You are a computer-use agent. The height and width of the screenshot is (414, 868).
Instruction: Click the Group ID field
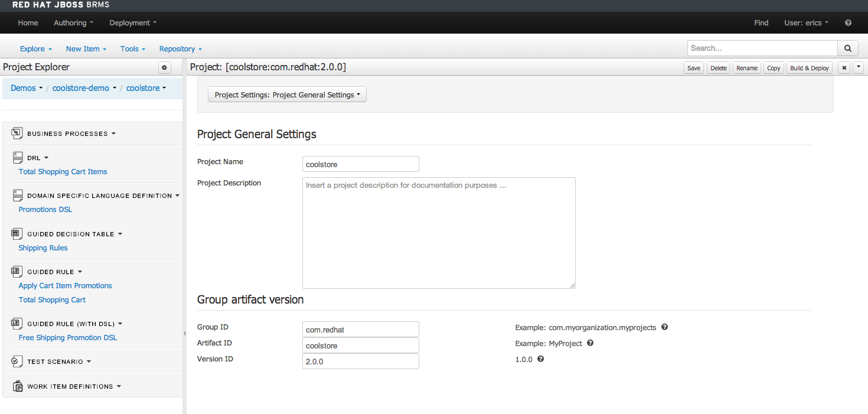(x=361, y=330)
